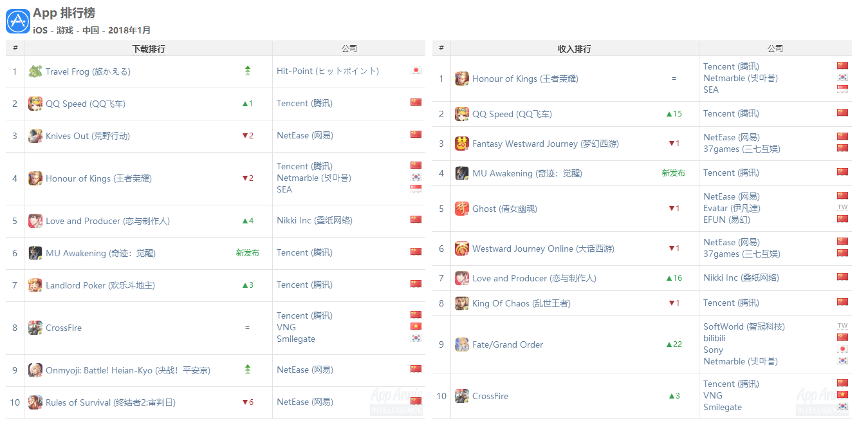The height and width of the screenshot is (423, 868).
Task: Open Travel Frog (旅かえる) link
Action: [x=88, y=71]
